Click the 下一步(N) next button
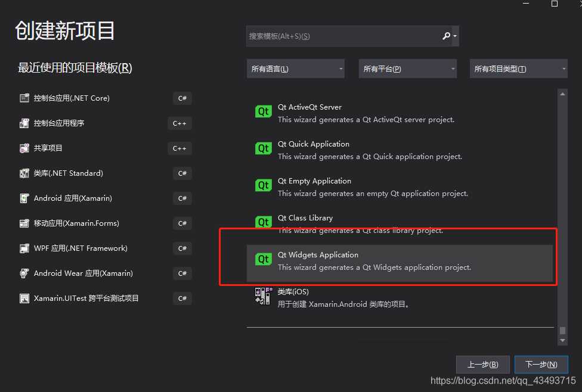582x392 pixels. 541,364
